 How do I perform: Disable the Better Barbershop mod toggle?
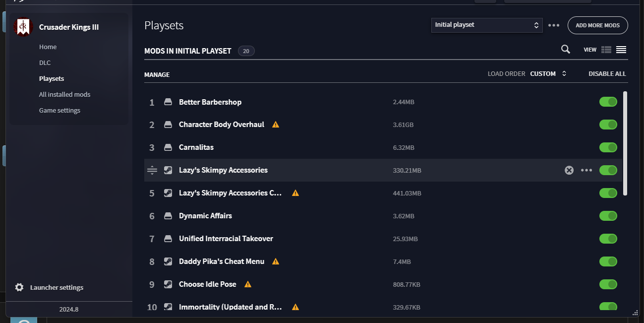click(608, 102)
